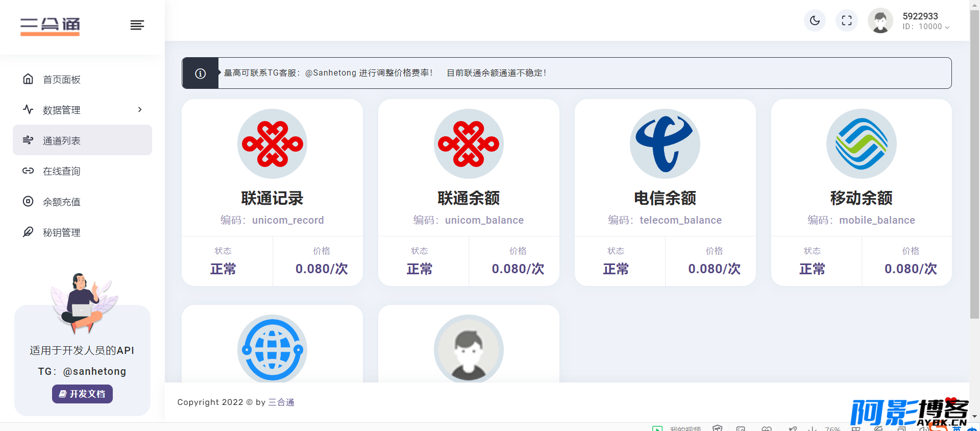
Task: Expand the 数据管理 submenu arrow
Action: (x=140, y=110)
